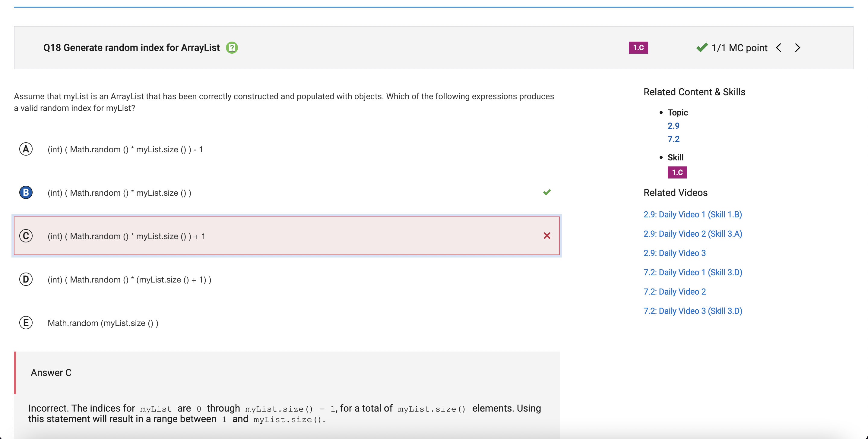Viewport: 868px width, 439px height.
Task: Open 2.9: Daily Video 3 link
Action: 674,253
